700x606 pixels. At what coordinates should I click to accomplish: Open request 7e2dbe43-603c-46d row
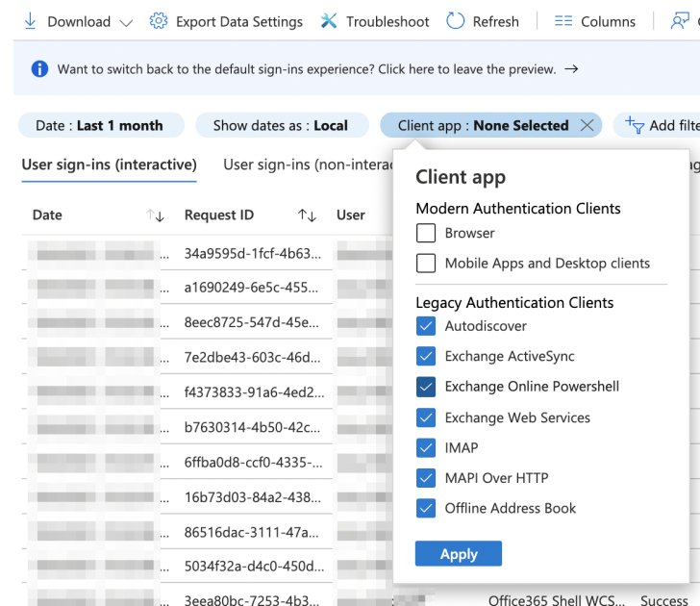pyautogui.click(x=252, y=357)
